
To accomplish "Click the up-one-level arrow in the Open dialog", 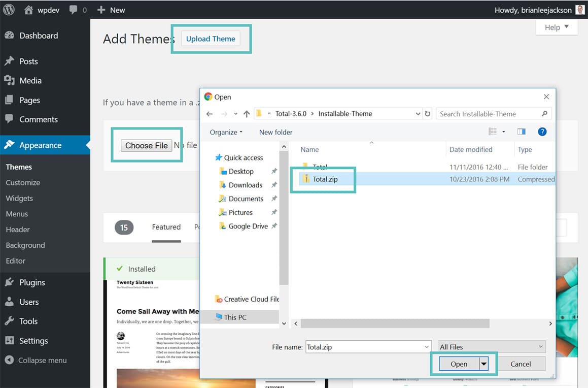I will (247, 113).
